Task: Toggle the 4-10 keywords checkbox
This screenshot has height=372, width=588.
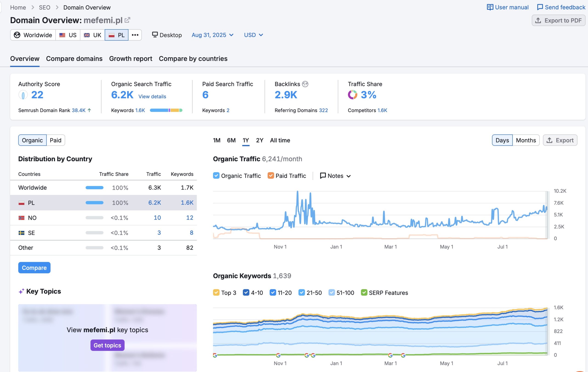Action: pos(246,292)
